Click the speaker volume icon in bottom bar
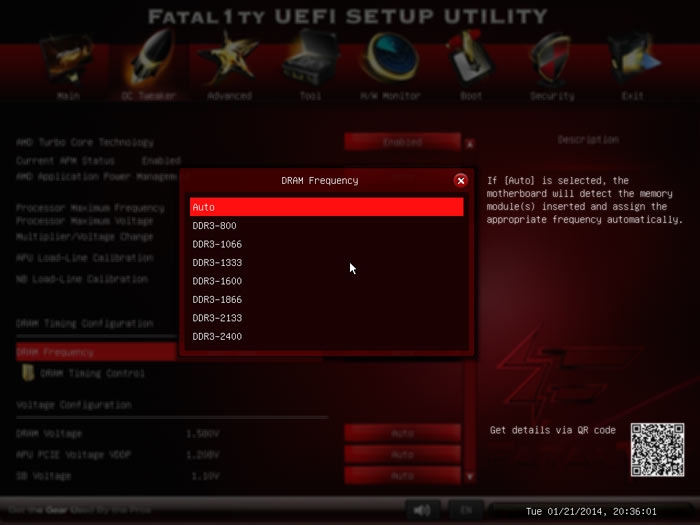The height and width of the screenshot is (525, 700). coord(422,510)
